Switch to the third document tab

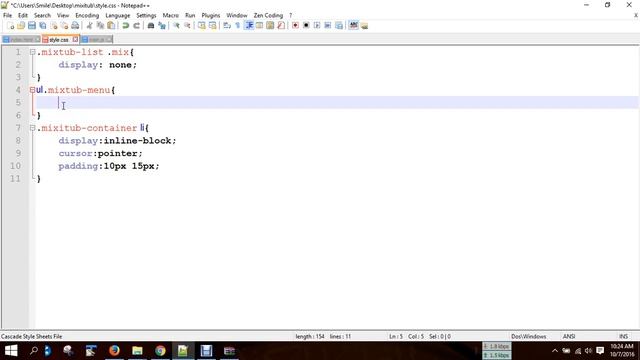(96, 40)
